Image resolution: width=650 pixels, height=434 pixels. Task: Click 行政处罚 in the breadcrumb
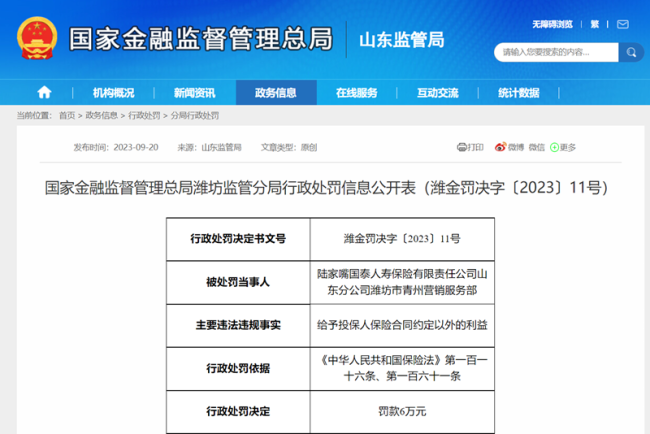point(144,116)
